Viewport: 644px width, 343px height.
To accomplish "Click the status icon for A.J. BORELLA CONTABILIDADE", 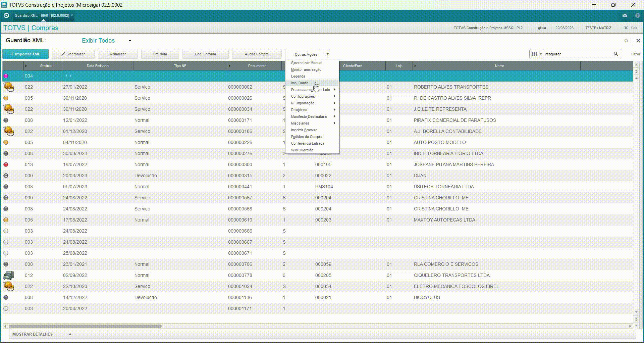I will pos(9,131).
